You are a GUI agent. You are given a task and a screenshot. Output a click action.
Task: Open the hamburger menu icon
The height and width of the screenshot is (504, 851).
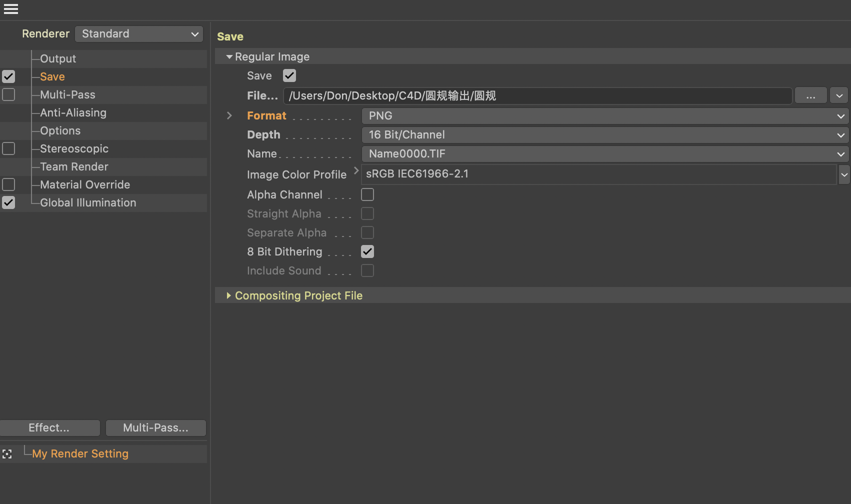pyautogui.click(x=11, y=9)
